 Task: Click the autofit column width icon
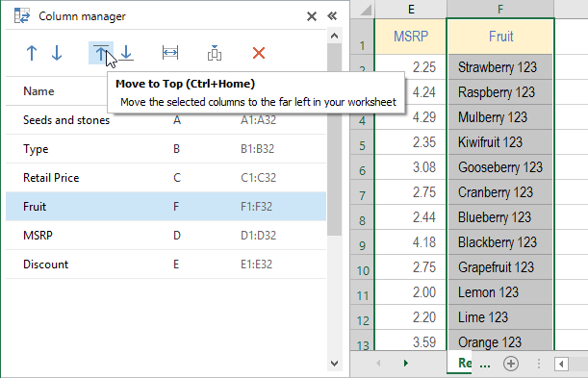pos(170,53)
